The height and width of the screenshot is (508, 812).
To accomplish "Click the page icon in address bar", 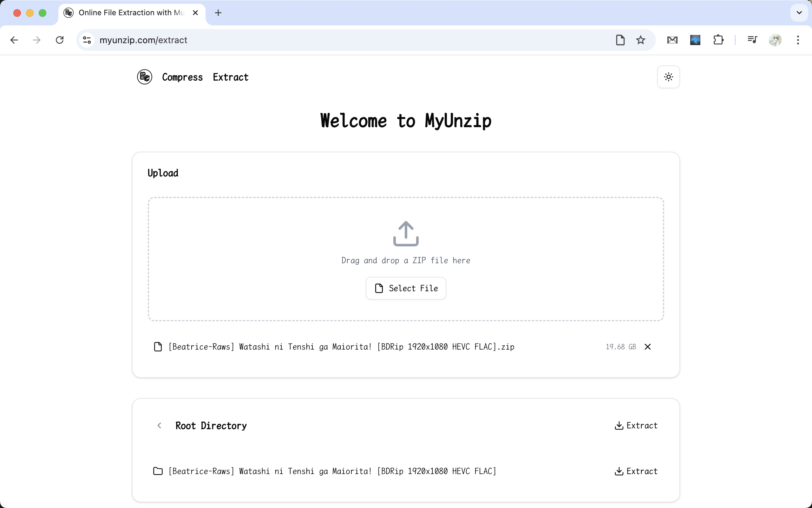I will (x=620, y=40).
